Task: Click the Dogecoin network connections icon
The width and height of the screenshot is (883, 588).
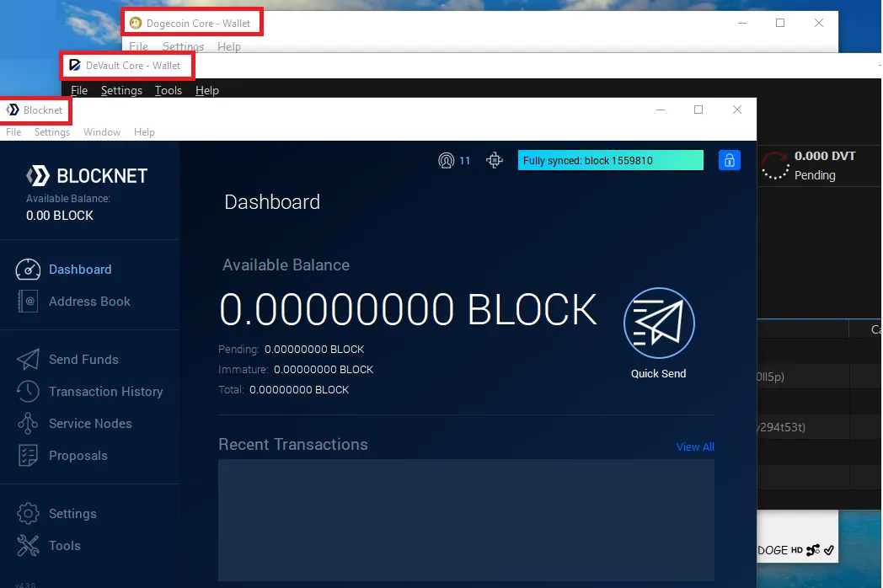Action: tap(812, 550)
